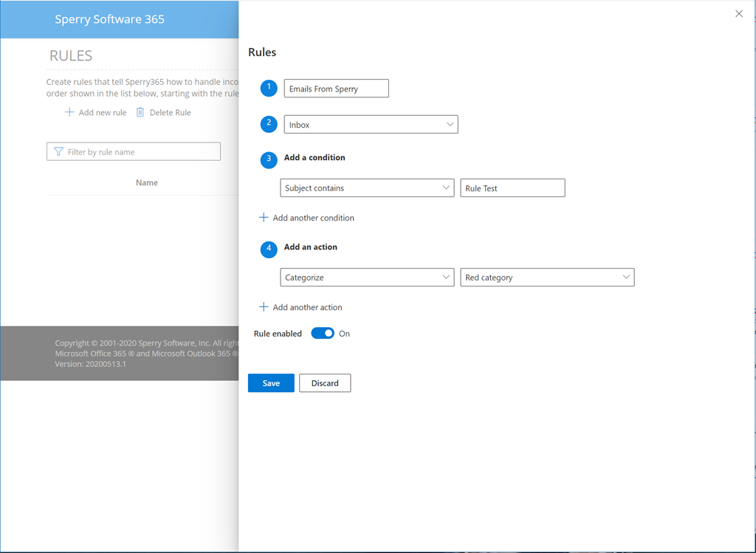Expand the Subject contains condition dropdown
Image resolution: width=756 pixels, height=553 pixels.
tap(367, 188)
